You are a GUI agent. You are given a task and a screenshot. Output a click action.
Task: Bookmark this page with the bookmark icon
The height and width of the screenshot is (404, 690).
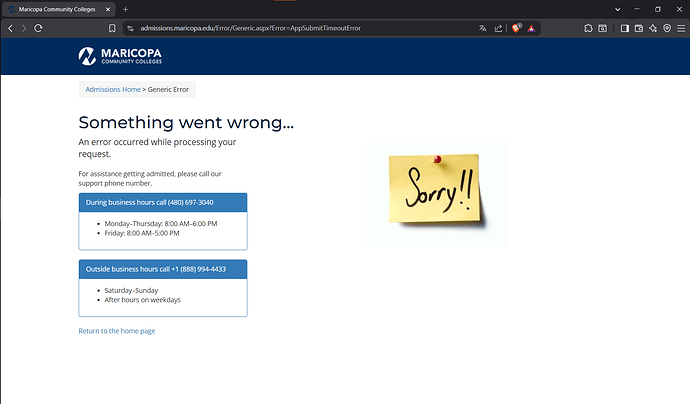112,28
